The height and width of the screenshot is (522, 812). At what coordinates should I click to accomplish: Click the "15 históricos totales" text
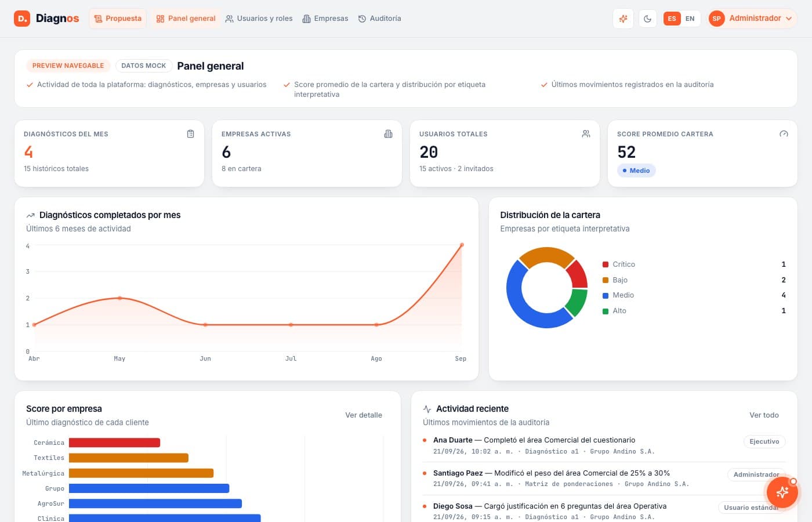tap(56, 169)
